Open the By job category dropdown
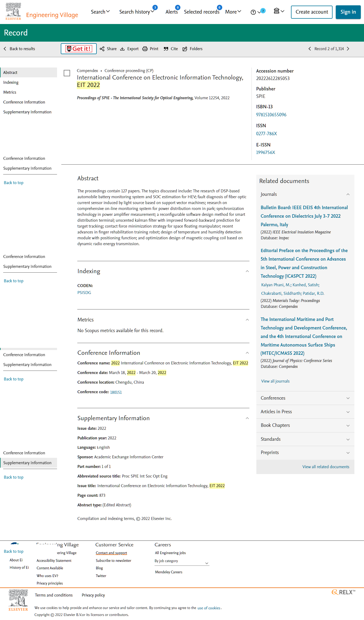Viewport: 364px width, 620px height. pyautogui.click(x=182, y=561)
